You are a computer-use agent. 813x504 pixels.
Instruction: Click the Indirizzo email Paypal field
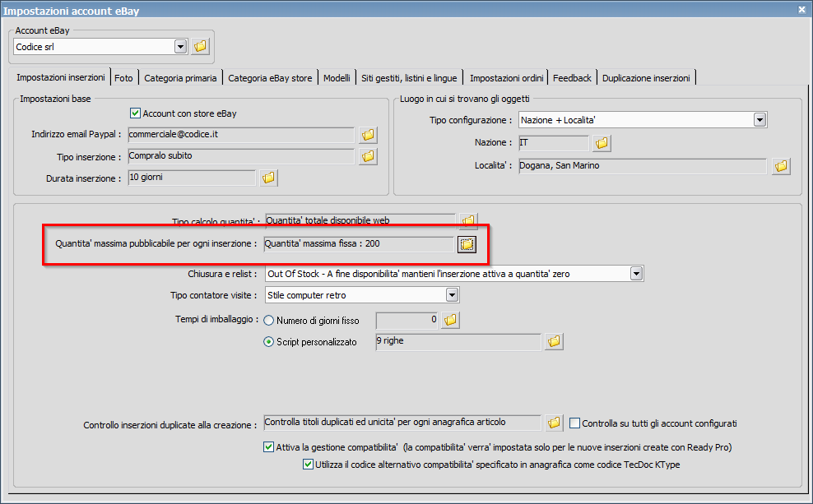(x=241, y=135)
